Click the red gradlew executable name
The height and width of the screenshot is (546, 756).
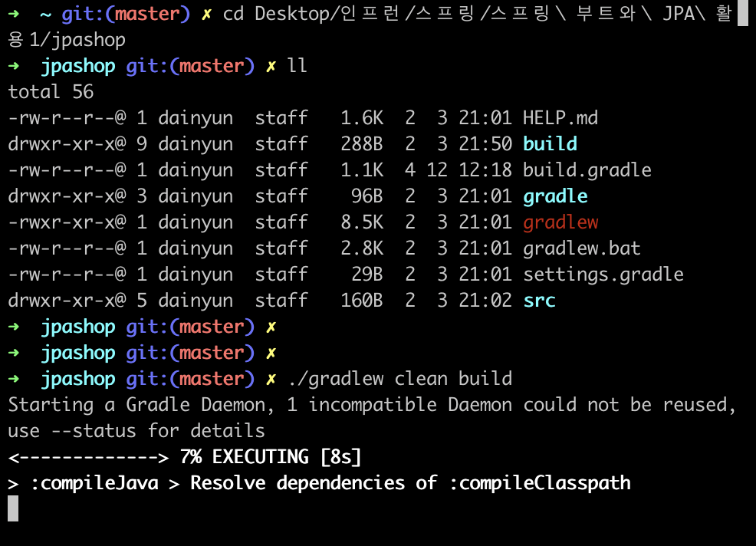click(560, 223)
